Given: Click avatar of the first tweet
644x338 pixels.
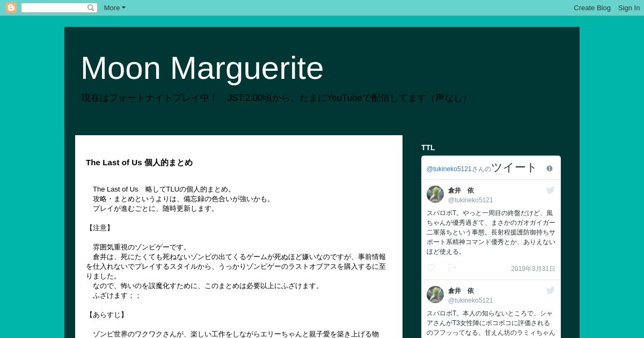Looking at the screenshot, I should click(x=435, y=194).
